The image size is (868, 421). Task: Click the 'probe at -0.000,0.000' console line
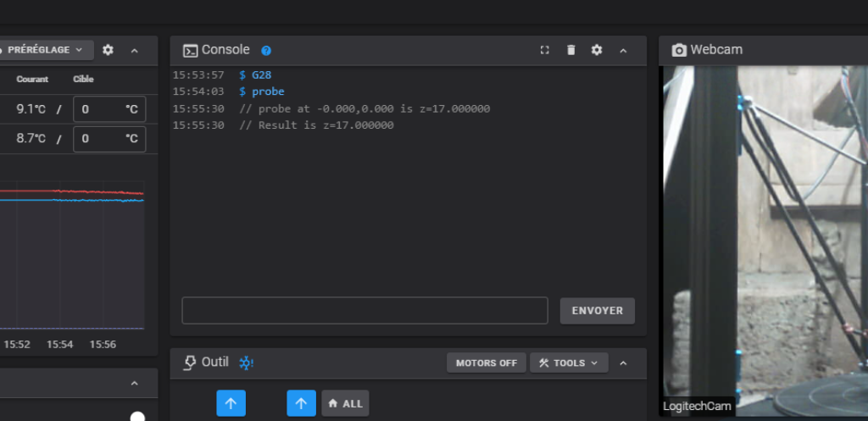click(364, 108)
